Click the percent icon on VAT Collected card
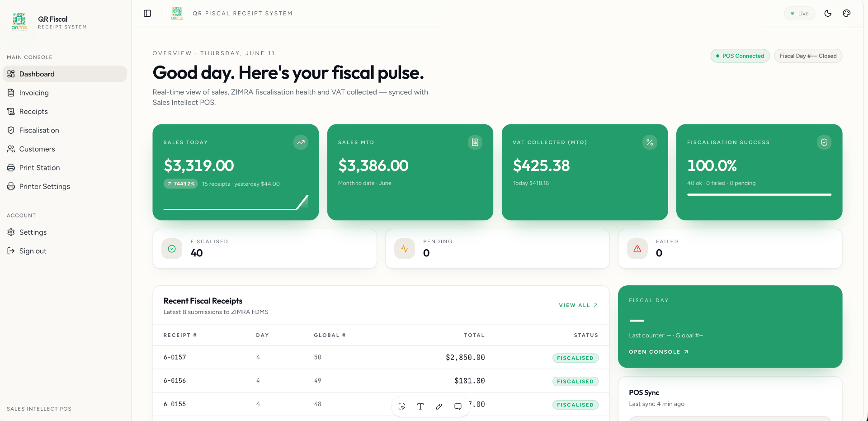The image size is (868, 421). coord(650,142)
